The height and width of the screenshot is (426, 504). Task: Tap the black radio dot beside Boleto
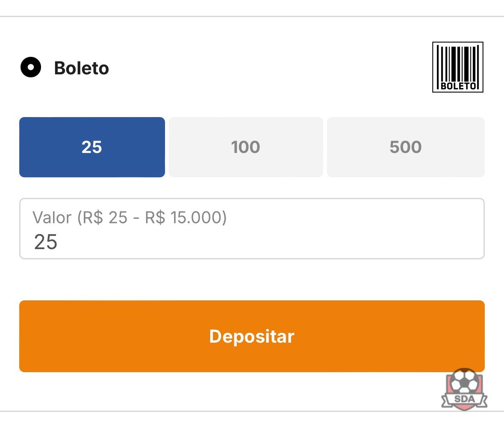point(31,67)
